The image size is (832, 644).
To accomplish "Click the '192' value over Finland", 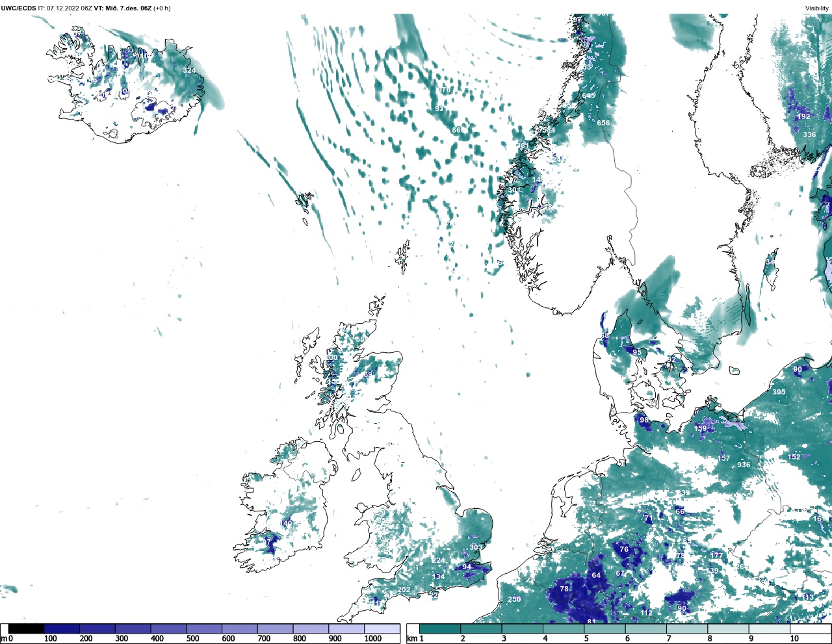I will pos(804,116).
